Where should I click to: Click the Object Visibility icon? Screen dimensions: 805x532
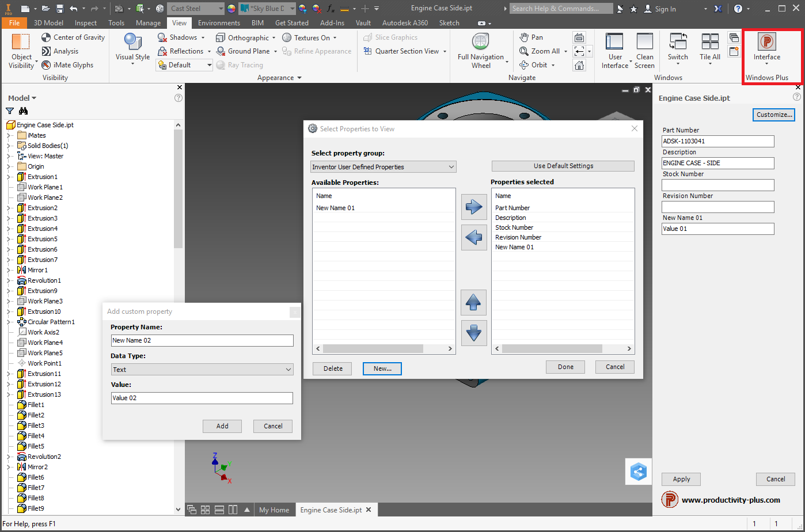pyautogui.click(x=21, y=42)
